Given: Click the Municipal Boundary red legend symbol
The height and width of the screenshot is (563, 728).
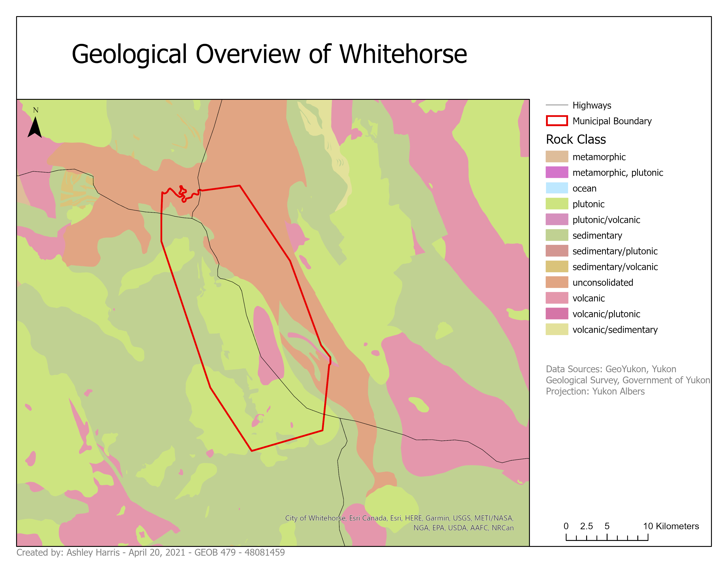Looking at the screenshot, I should 556,121.
